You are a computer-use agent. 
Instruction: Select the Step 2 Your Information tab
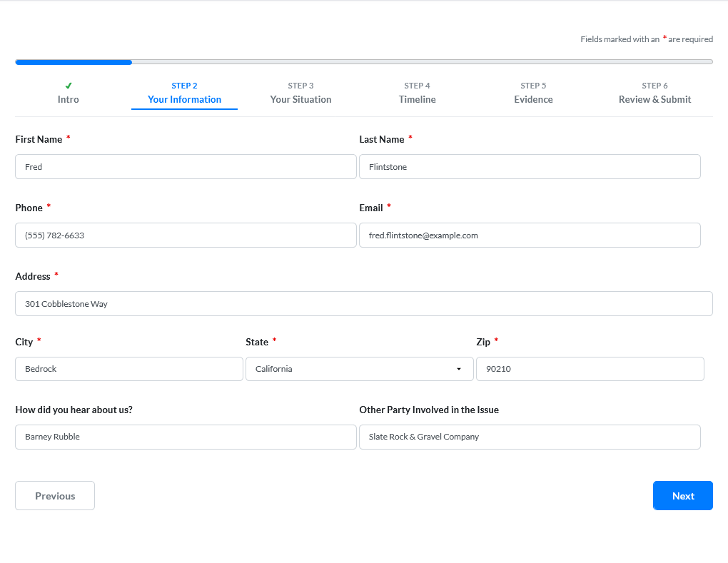[x=184, y=93]
